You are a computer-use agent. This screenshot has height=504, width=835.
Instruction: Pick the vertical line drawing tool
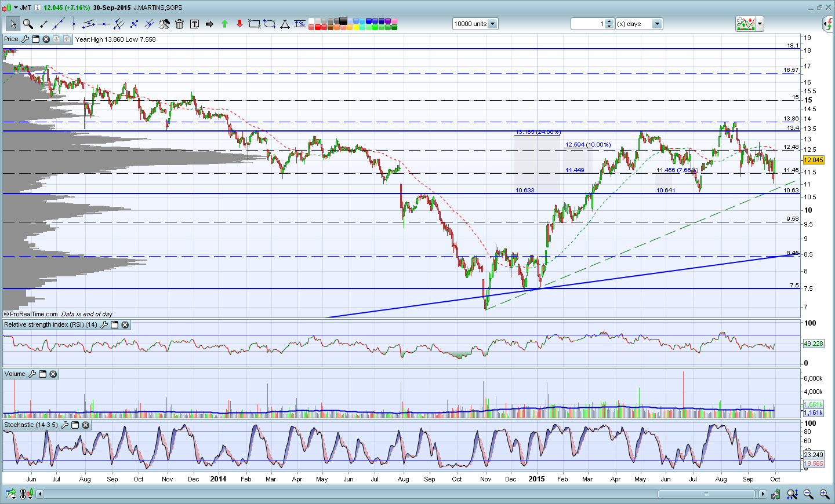[74, 24]
